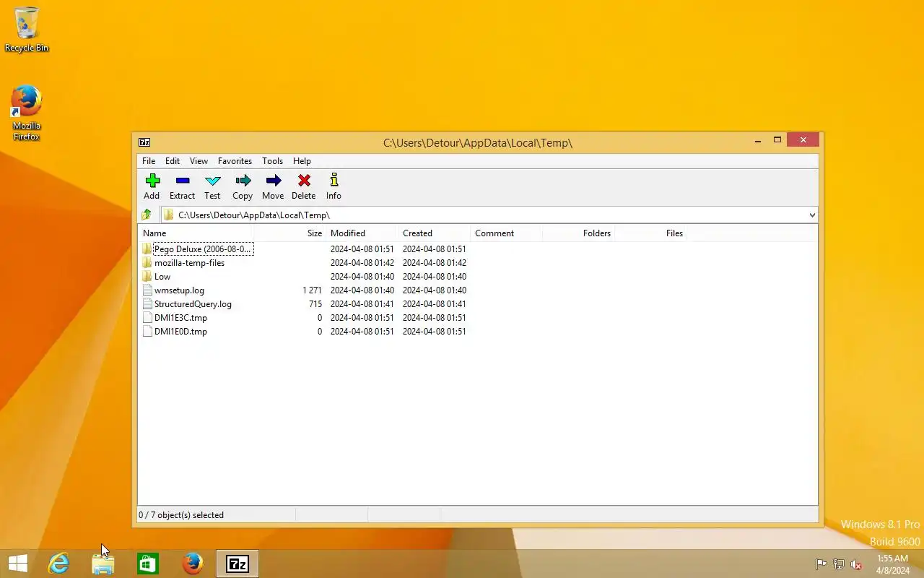Click the Add toolbar icon
This screenshot has width=924, height=578.
pos(152,181)
